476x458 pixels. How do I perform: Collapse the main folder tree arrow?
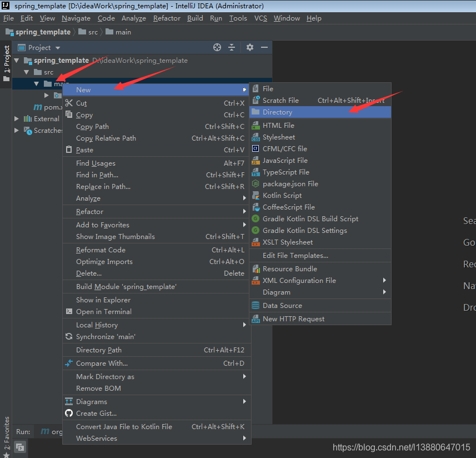coord(37,83)
